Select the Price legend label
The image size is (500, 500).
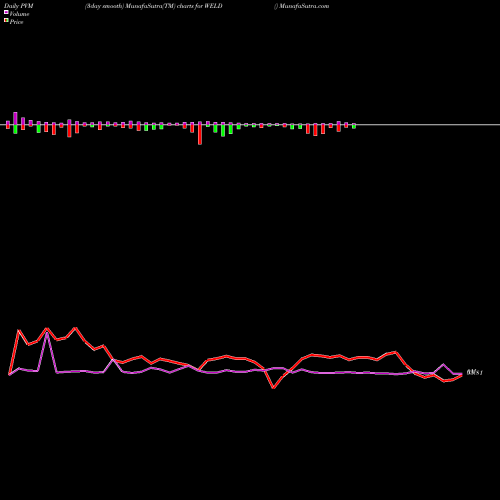(16, 22)
